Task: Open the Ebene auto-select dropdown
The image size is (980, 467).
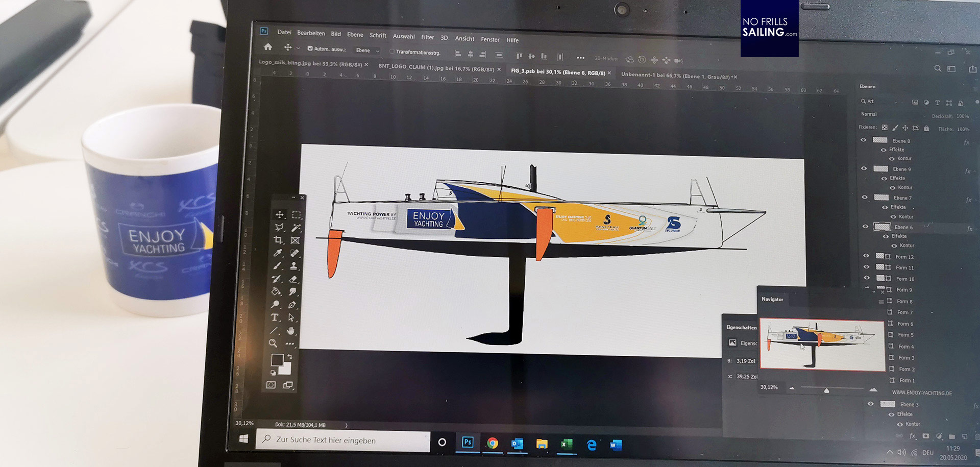Action: pyautogui.click(x=367, y=51)
